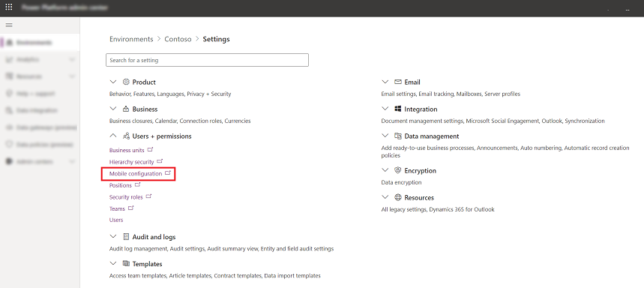Select Admin centers in left navigation
644x288 pixels.
pos(40,161)
